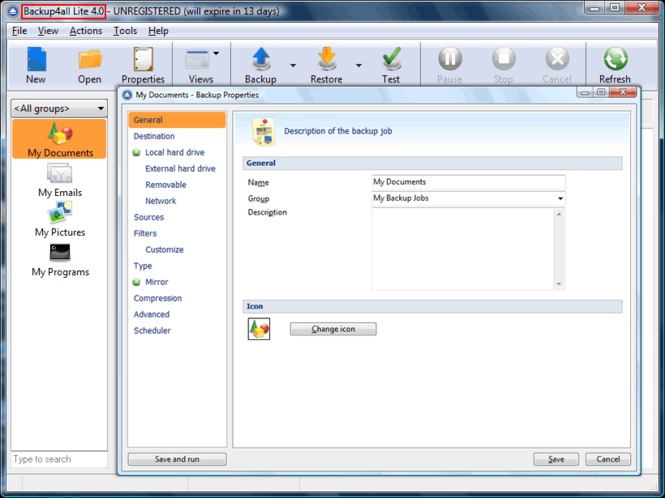Click the Backup Properties dialog title icon
665x498 pixels.
point(127,95)
